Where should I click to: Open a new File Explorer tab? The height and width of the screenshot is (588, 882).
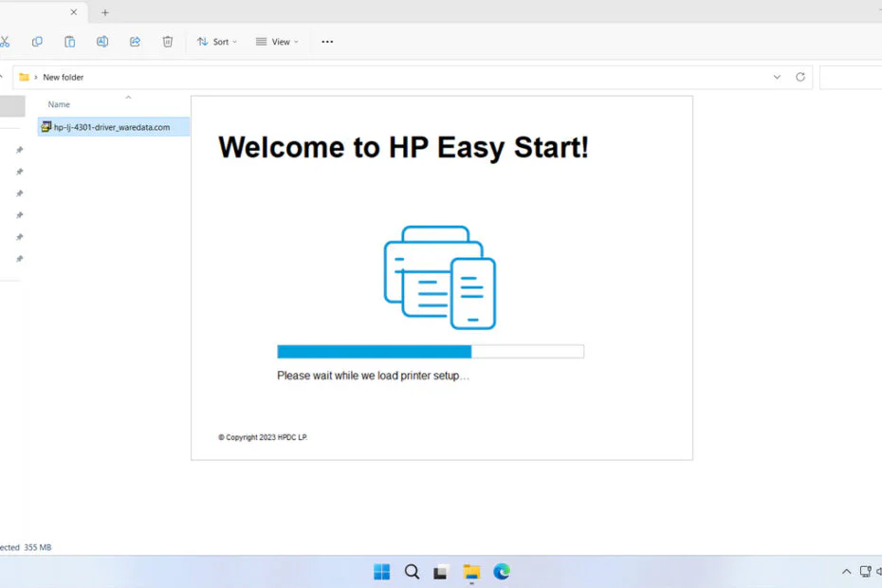[104, 12]
